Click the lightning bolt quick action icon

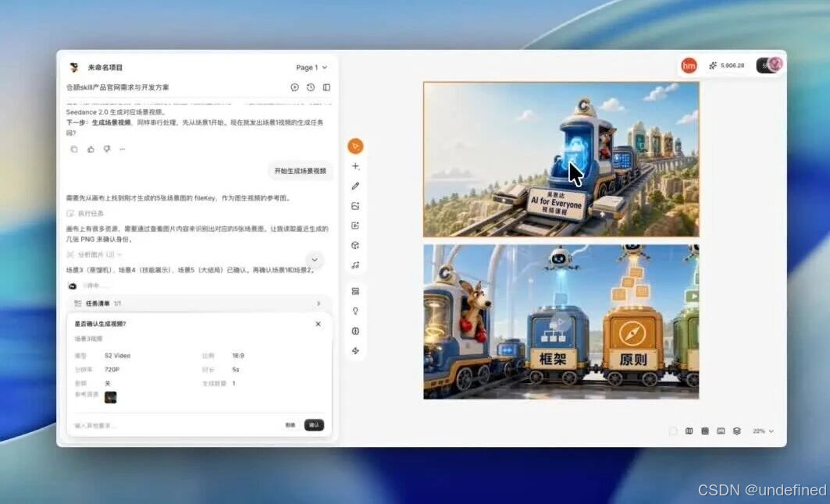pos(356,350)
